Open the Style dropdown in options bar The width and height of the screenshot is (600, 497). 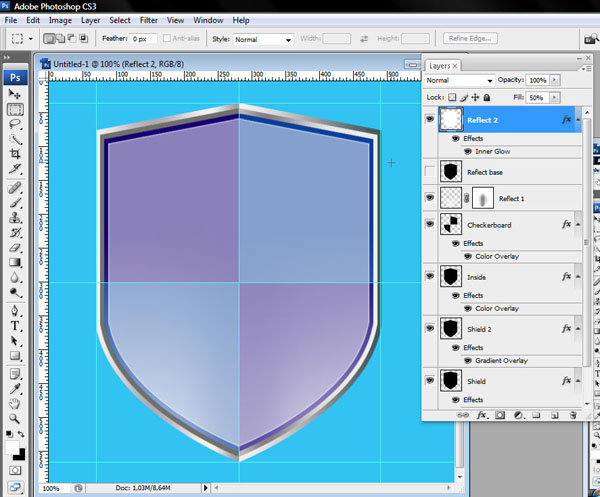pyautogui.click(x=263, y=39)
